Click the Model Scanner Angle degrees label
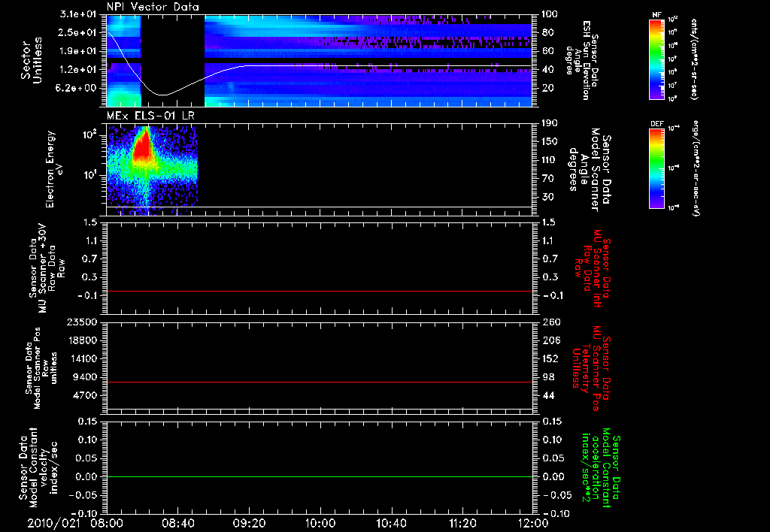770x532 pixels. 590,170
